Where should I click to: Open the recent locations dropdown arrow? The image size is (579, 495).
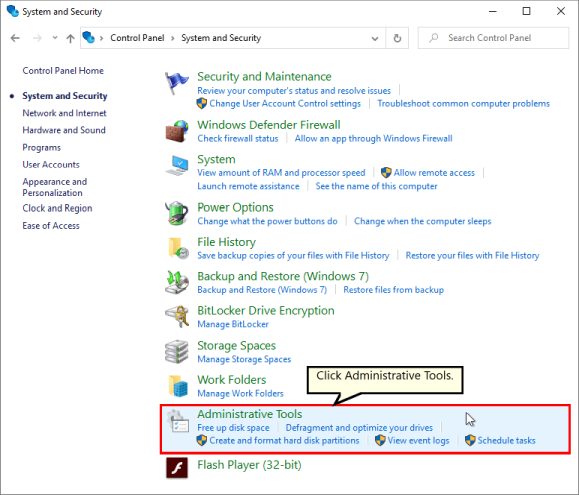tap(55, 38)
